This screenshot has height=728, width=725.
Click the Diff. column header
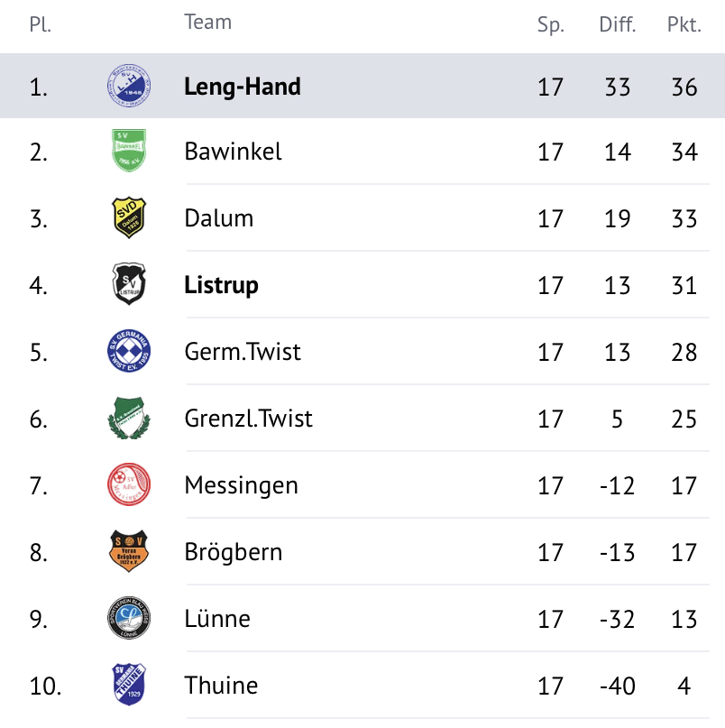click(x=618, y=24)
